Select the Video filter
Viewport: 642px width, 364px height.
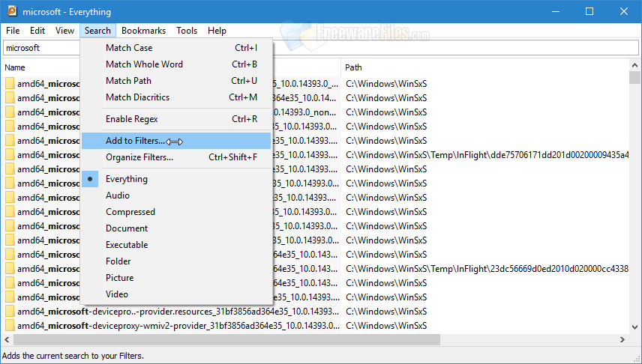pos(176,294)
